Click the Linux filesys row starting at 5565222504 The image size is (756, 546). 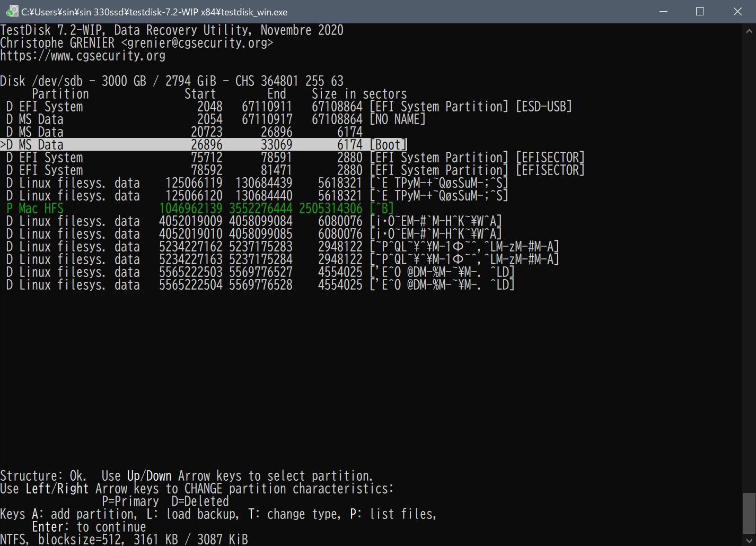click(257, 285)
